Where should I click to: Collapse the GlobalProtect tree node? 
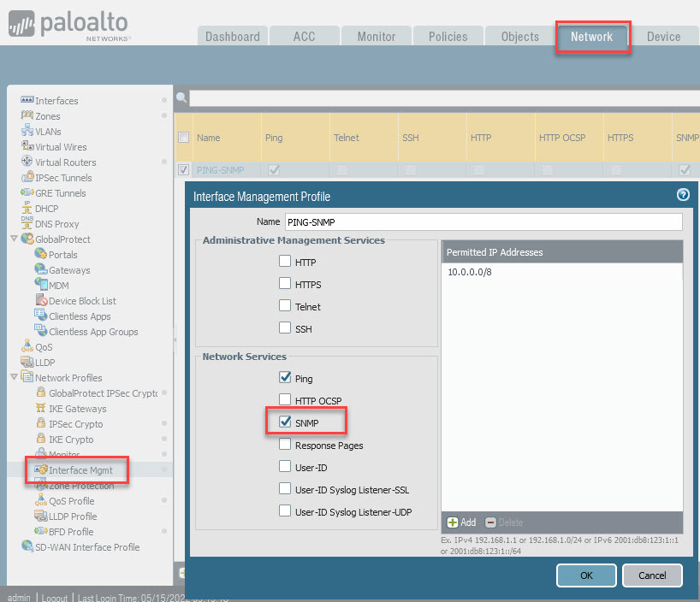pyautogui.click(x=14, y=239)
